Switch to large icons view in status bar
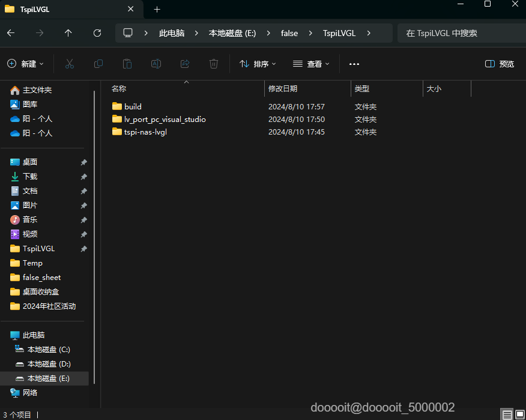 tap(519, 415)
